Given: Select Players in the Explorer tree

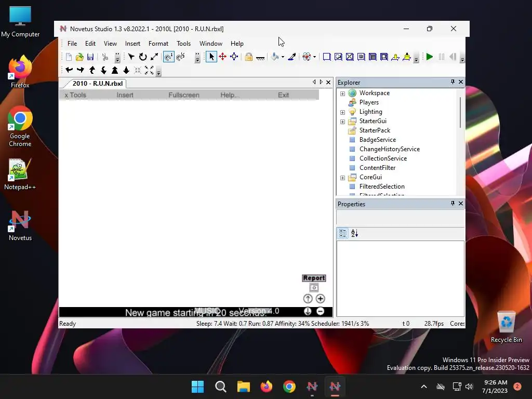Looking at the screenshot, I should [369, 102].
